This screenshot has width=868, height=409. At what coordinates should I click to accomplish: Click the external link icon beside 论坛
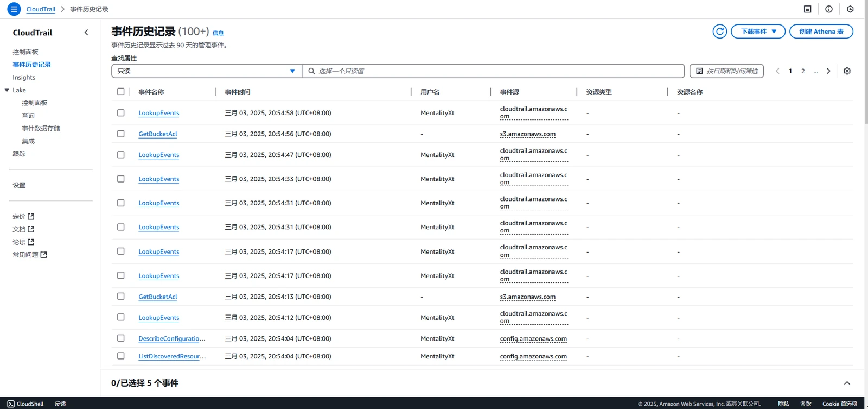31,242
